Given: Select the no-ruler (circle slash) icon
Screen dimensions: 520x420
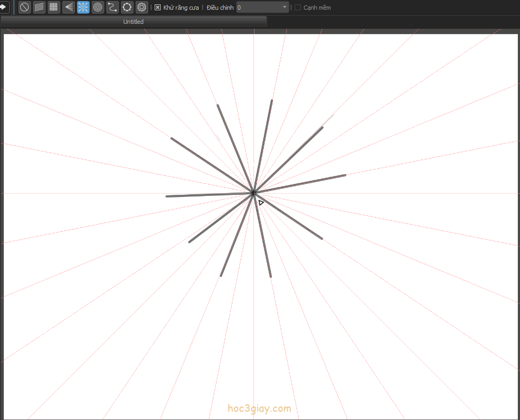Looking at the screenshot, I should coord(24,7).
